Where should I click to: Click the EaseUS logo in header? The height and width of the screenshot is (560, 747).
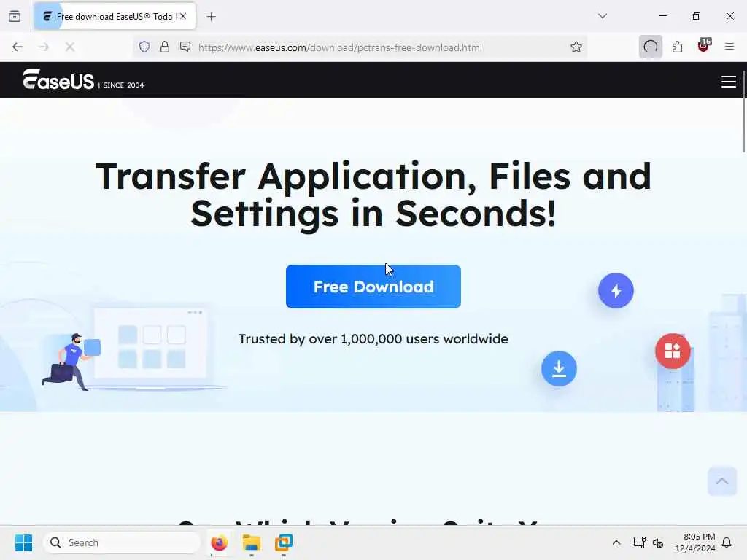pos(58,79)
